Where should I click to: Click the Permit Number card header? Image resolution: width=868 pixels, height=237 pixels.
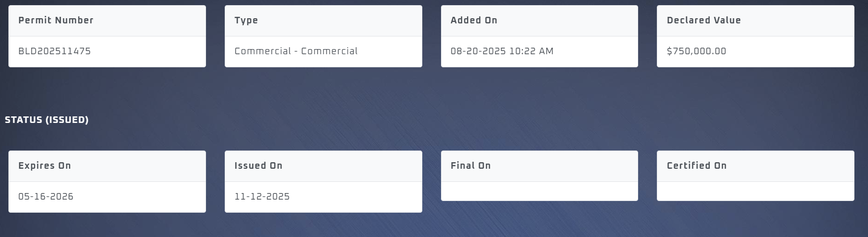56,21
